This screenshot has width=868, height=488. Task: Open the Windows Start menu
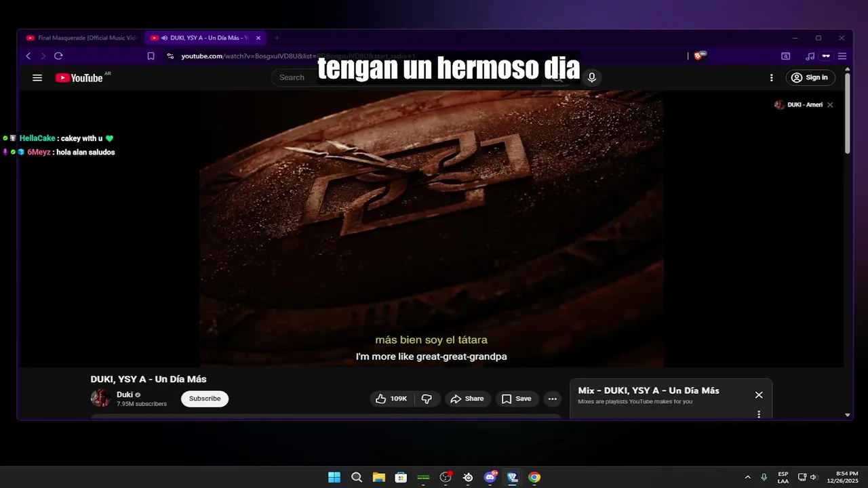(x=334, y=477)
